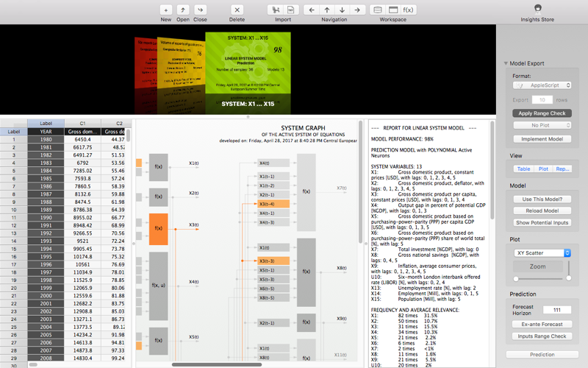This screenshot has width=588, height=368.
Task: Switch to the Plot view tab
Action: click(x=543, y=169)
